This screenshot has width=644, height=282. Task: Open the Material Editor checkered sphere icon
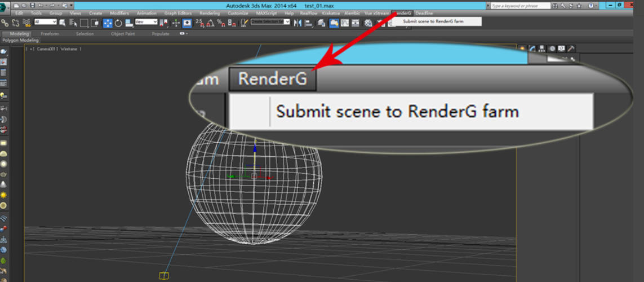point(368,23)
